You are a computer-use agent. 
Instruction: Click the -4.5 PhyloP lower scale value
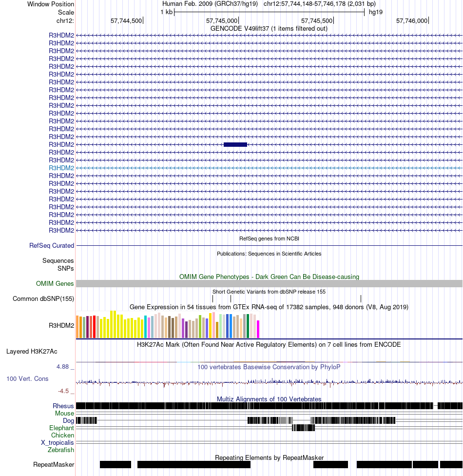63,391
